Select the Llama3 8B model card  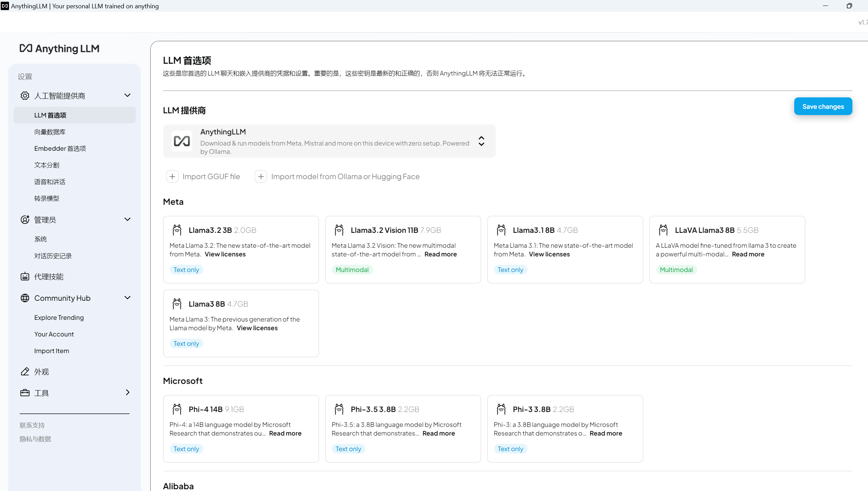point(241,323)
